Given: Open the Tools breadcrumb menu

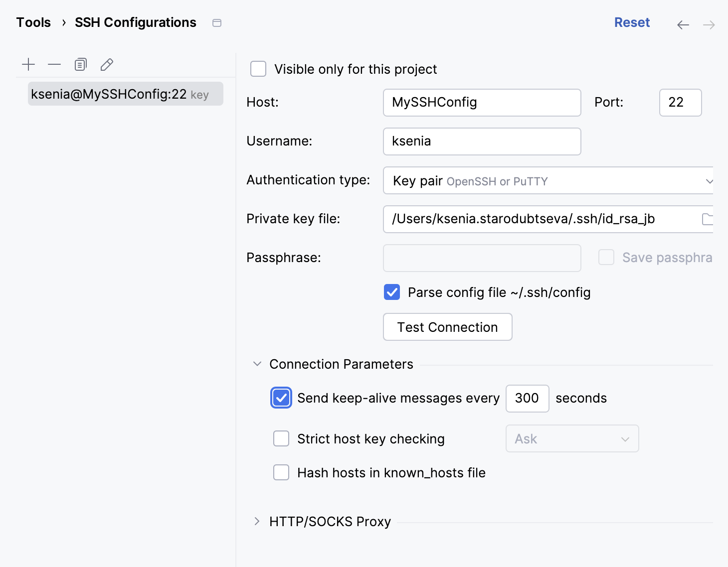Looking at the screenshot, I should tap(33, 22).
